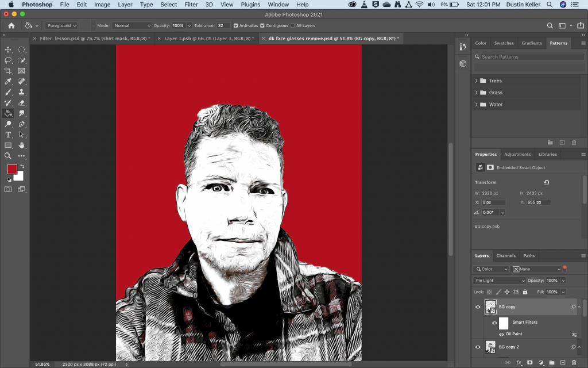Select the Lasso tool
588x368 pixels.
pos(8,60)
